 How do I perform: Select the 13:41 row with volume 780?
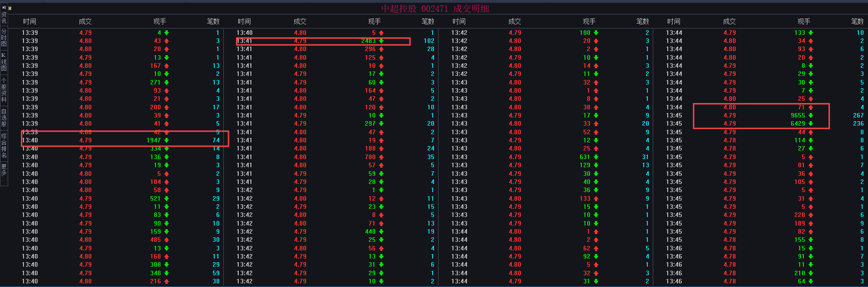335,157
